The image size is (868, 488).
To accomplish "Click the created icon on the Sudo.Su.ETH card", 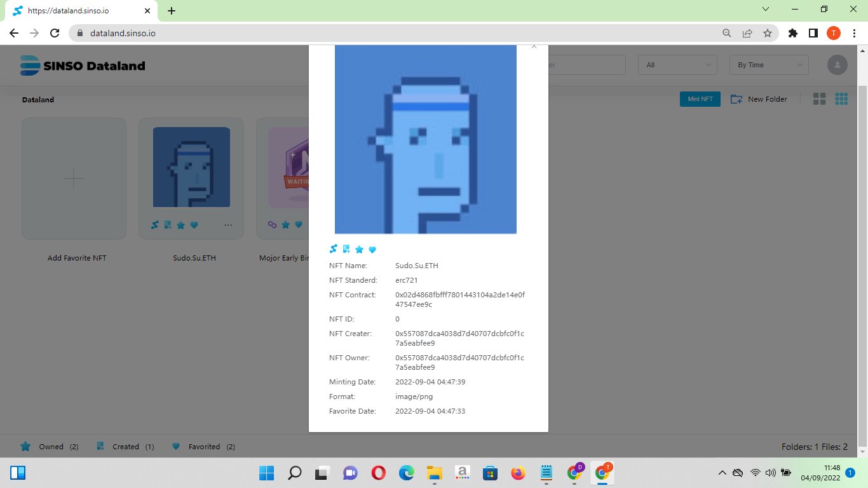I will click(168, 224).
